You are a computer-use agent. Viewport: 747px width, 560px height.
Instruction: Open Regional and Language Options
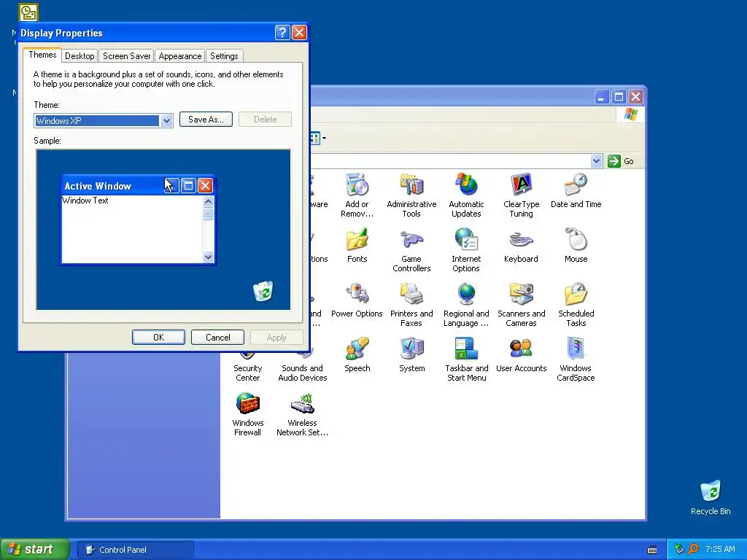pos(466,305)
